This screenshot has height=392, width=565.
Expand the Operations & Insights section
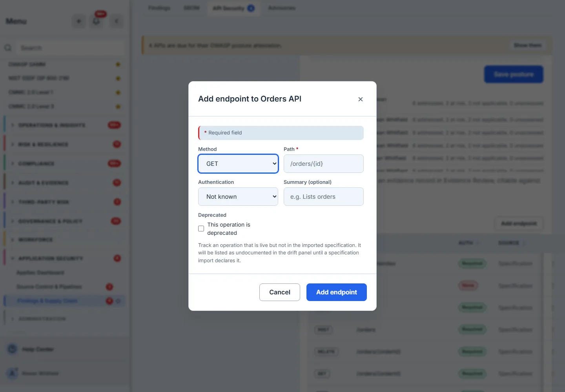pos(65,125)
